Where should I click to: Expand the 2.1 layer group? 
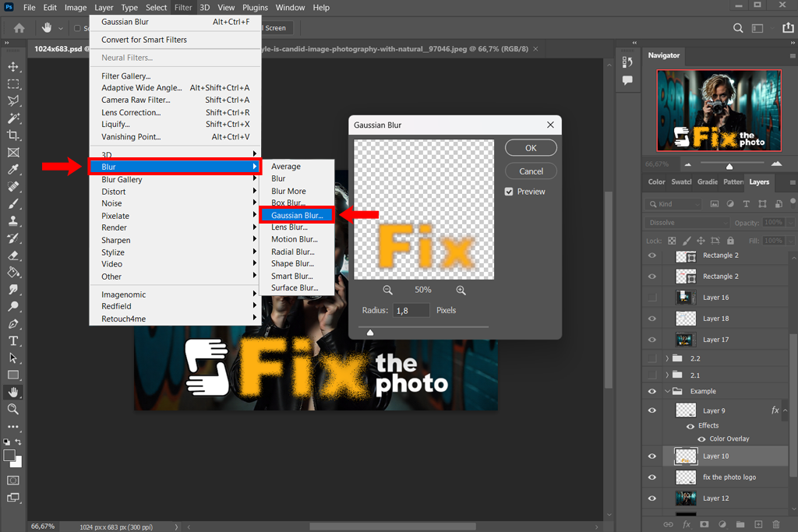click(x=667, y=375)
